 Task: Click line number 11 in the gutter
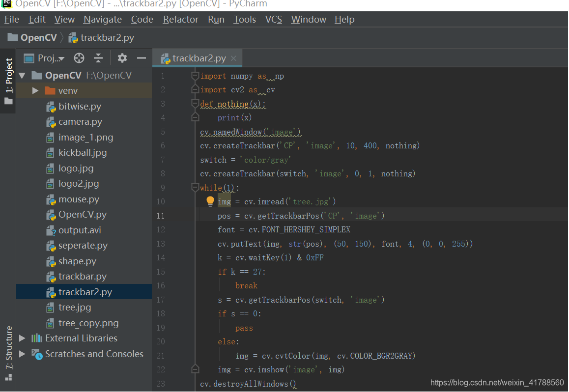click(160, 216)
